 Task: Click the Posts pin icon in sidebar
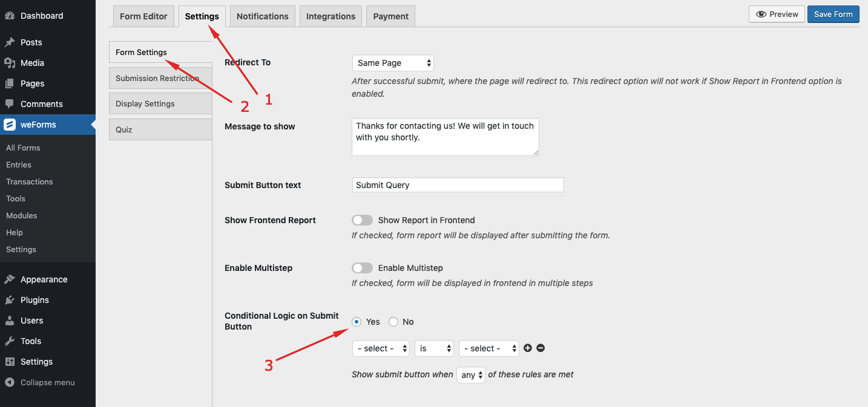[x=10, y=42]
